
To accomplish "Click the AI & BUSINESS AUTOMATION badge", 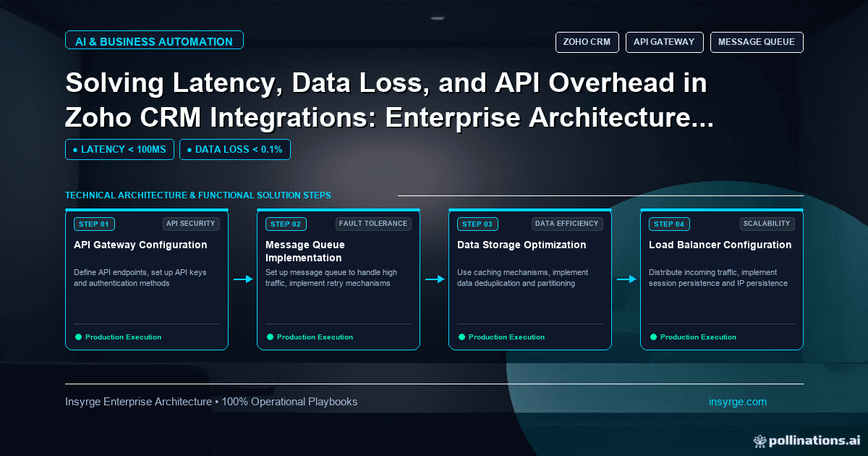I will coord(154,41).
